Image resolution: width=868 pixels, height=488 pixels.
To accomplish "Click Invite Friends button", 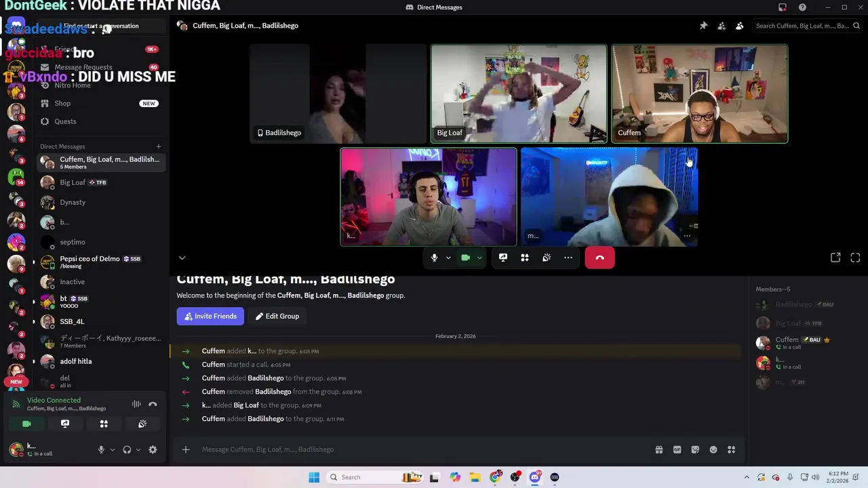I will (210, 316).
